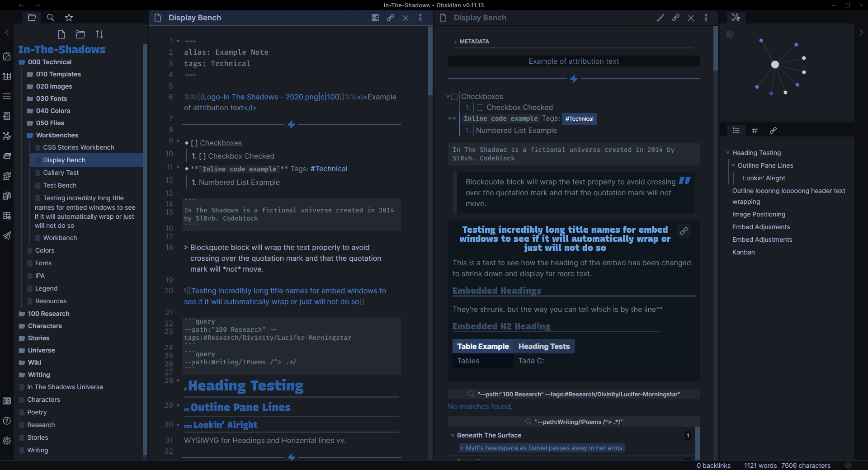This screenshot has height=470, width=868.
Task: Click the three-lines icon in left ribbon
Action: click(x=7, y=96)
